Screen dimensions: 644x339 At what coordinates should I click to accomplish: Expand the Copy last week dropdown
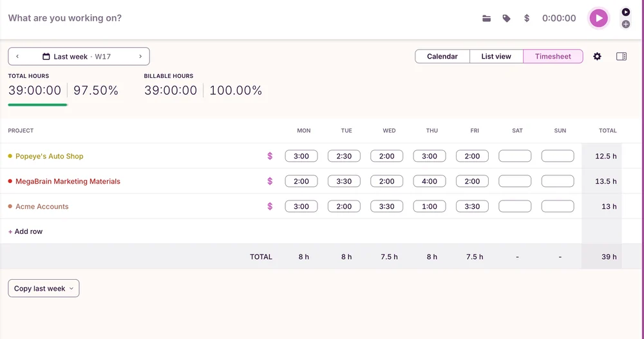pyautogui.click(x=44, y=289)
